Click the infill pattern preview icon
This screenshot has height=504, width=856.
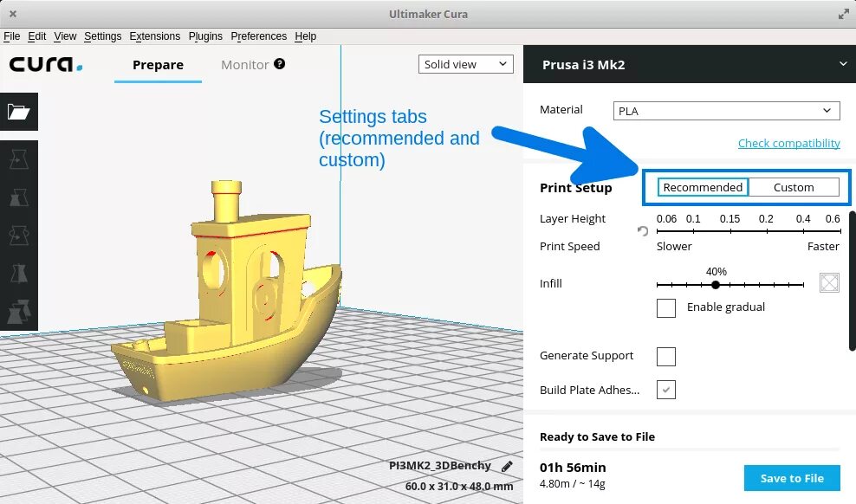829,282
